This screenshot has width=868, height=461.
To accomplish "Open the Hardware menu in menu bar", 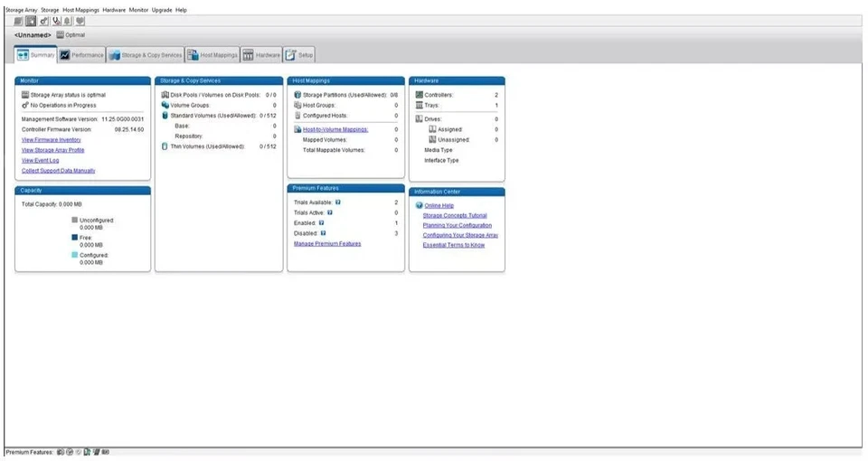I will (x=114, y=10).
